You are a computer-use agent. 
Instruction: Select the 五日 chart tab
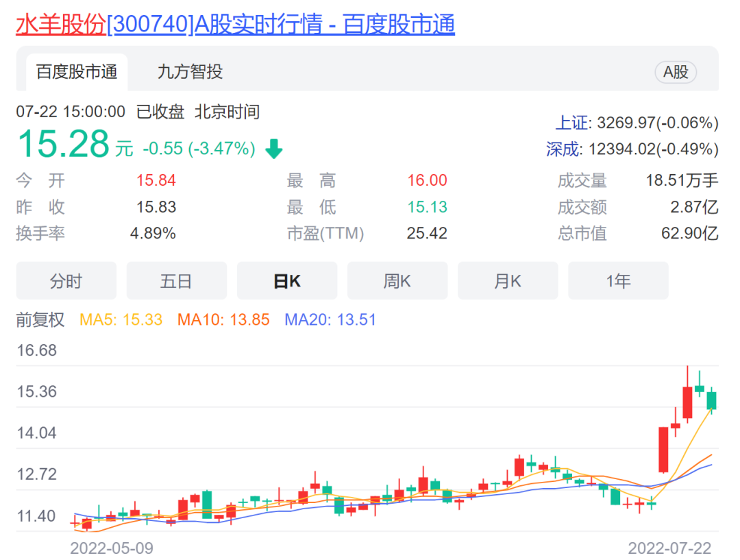point(177,281)
